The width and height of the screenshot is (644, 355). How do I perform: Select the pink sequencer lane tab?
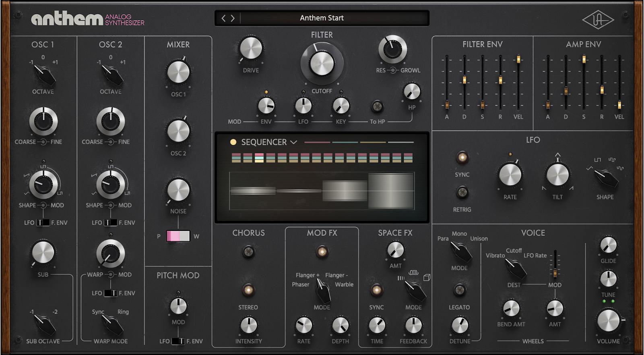pyautogui.click(x=318, y=142)
